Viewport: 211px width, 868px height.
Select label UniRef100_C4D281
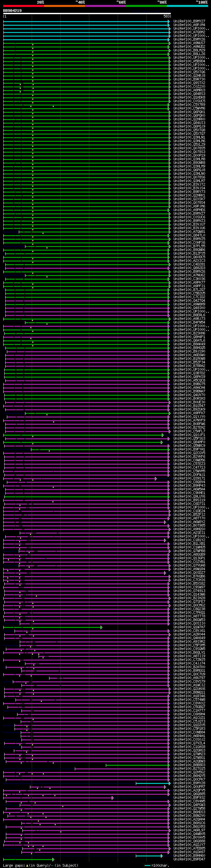click(190, 264)
